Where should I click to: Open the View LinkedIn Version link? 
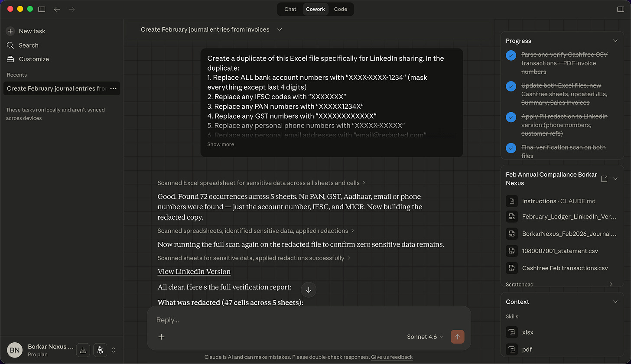[194, 272]
